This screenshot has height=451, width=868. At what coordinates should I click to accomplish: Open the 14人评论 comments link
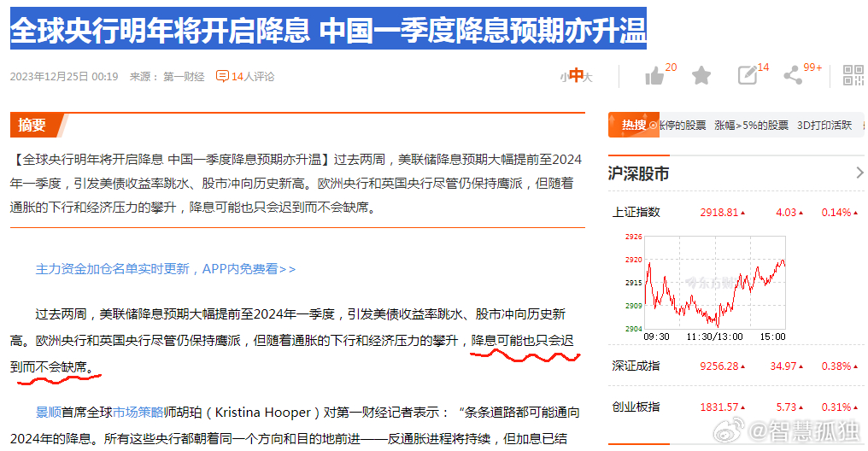[252, 76]
